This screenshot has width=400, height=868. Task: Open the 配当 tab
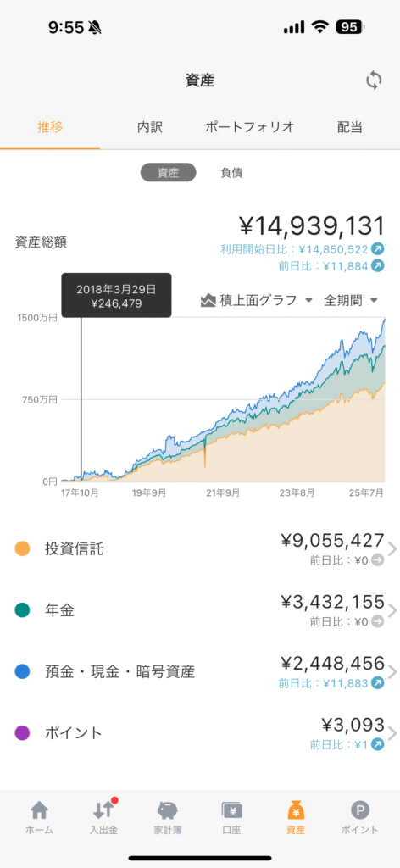tap(350, 127)
